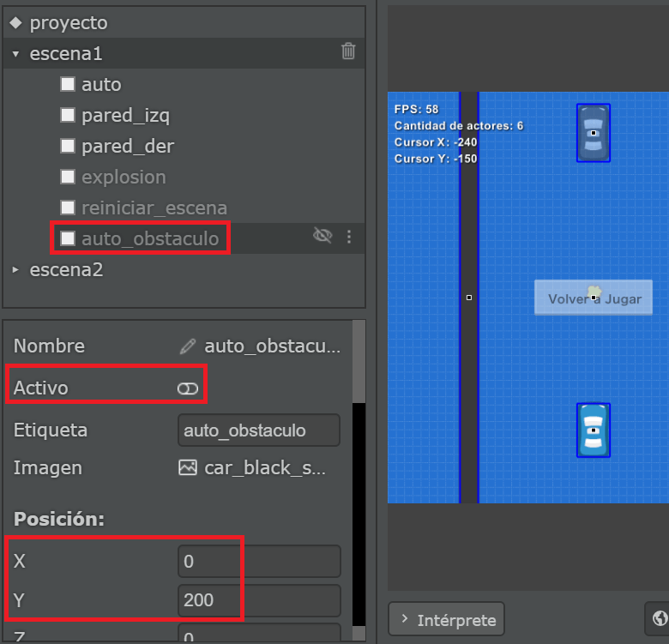Image resolution: width=669 pixels, height=644 pixels.
Task: Click the white square icon beside explosion
Action: [x=68, y=177]
